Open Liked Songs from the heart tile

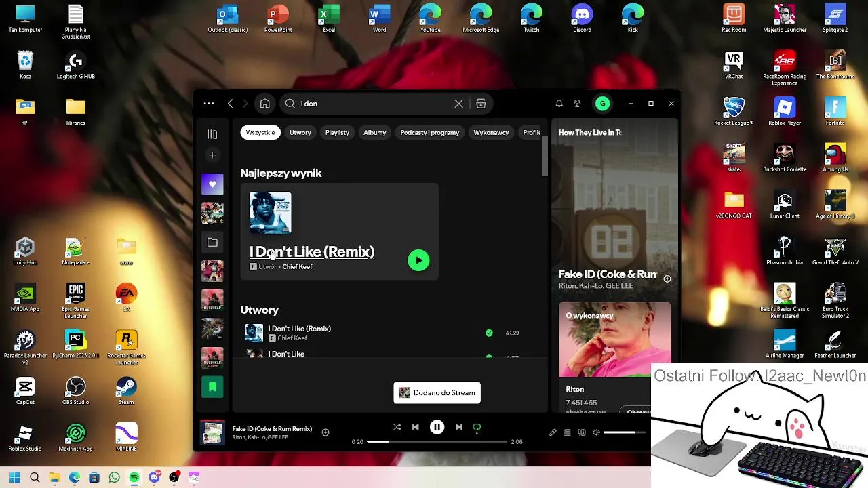tap(212, 184)
